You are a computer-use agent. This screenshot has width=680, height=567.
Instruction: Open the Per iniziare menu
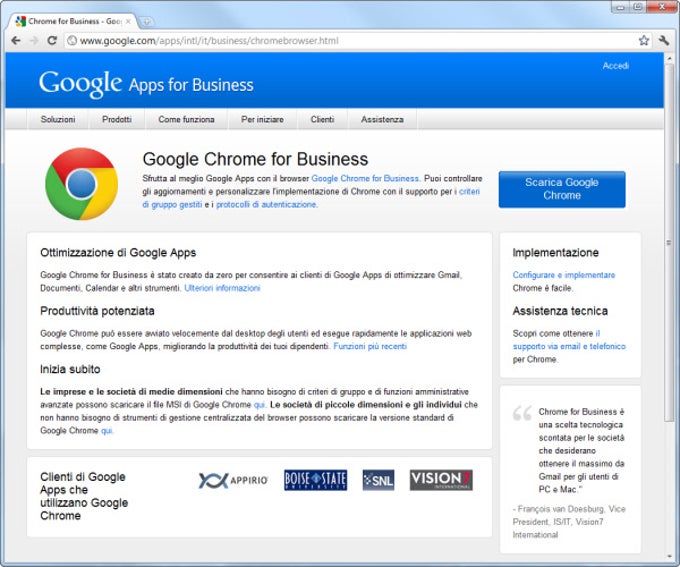point(262,119)
